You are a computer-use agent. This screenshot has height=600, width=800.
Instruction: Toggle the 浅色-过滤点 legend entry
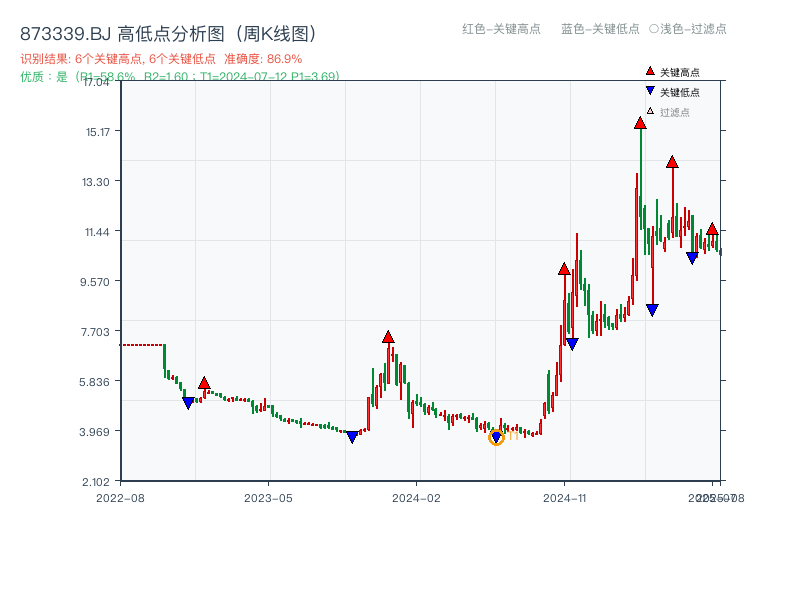pos(692,30)
